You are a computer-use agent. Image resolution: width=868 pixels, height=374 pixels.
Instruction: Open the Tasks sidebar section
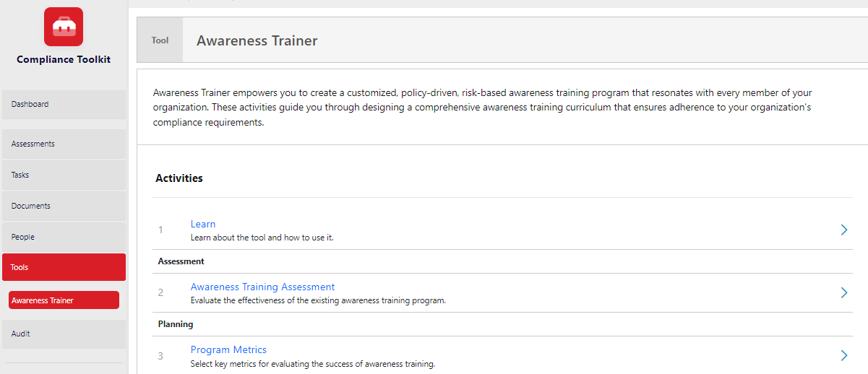pos(64,175)
